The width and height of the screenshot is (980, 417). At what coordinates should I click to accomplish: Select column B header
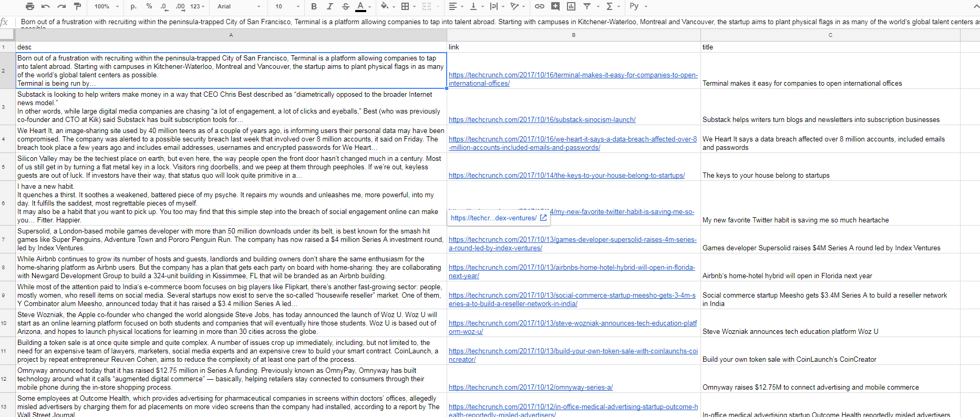(573, 35)
